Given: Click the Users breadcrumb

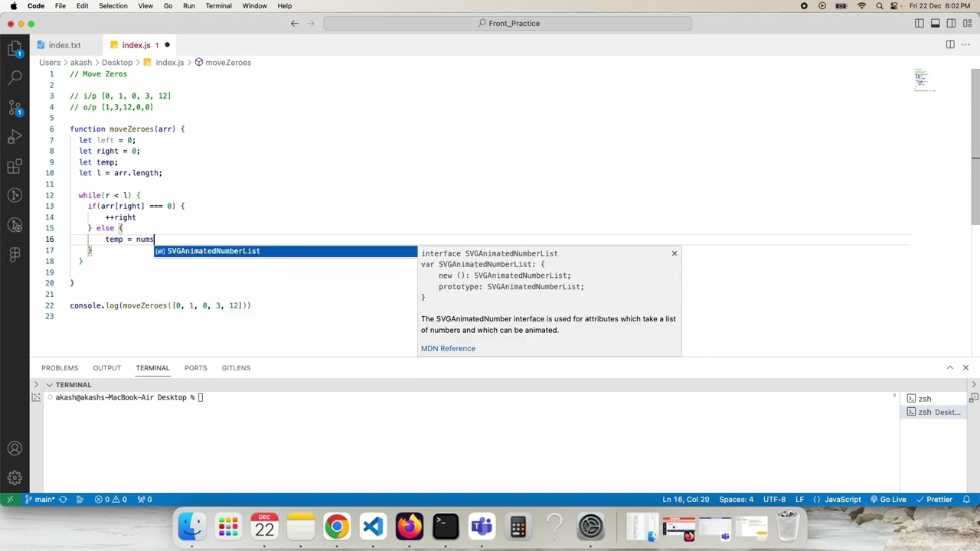Looking at the screenshot, I should click(50, 63).
